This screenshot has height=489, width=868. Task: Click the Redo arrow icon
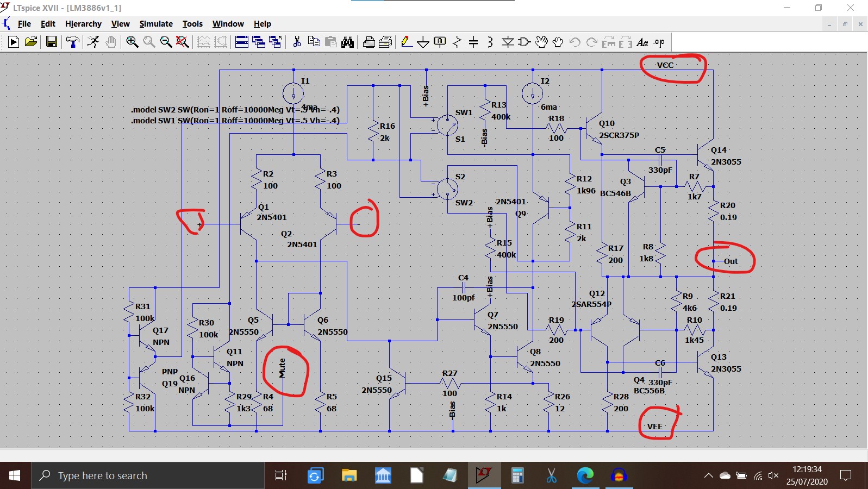(x=592, y=42)
